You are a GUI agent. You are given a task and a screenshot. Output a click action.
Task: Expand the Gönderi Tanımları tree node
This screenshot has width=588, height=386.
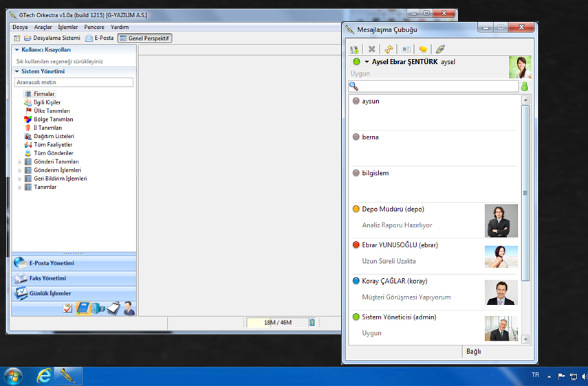tap(20, 161)
